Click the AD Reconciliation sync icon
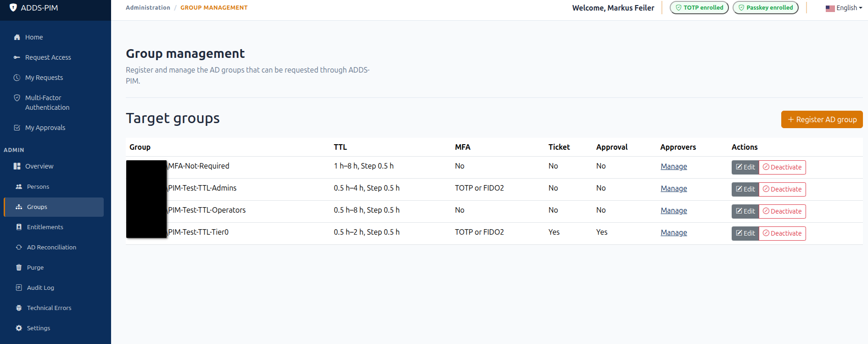 [x=19, y=247]
